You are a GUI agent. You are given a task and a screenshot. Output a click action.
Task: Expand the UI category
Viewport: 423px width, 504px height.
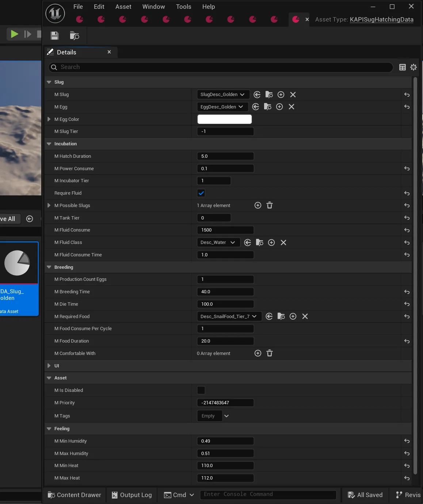point(49,366)
